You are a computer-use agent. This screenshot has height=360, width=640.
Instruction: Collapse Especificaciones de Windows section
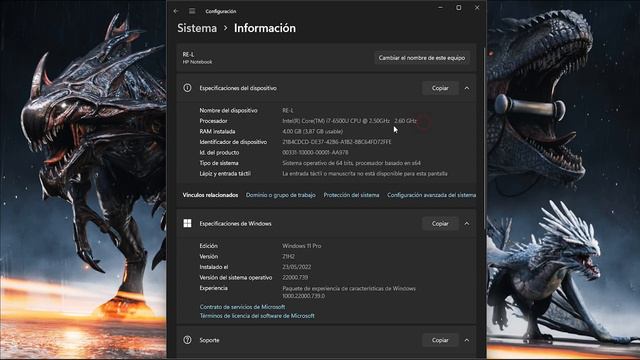click(x=467, y=224)
